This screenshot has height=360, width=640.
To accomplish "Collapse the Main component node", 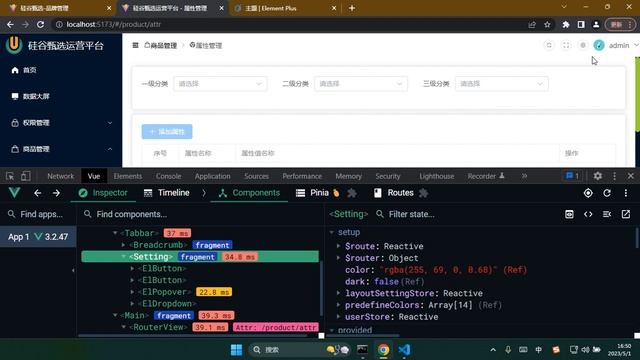I will coord(115,316).
